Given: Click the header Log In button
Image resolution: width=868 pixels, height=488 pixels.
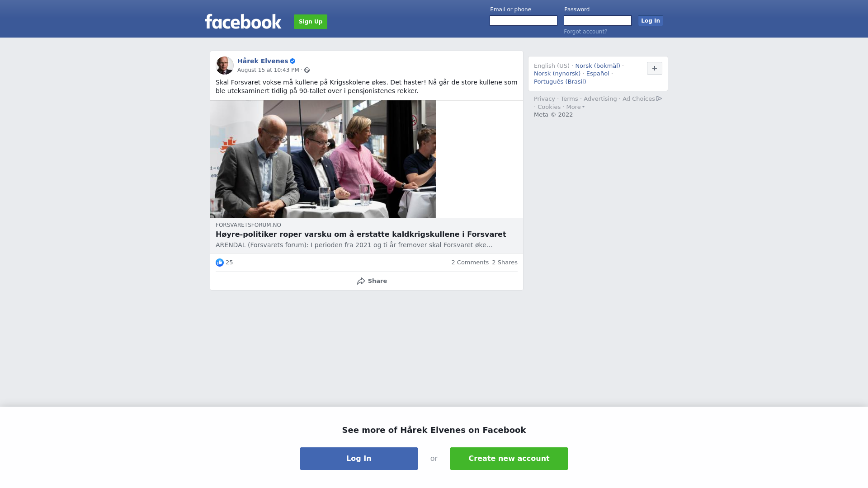Looking at the screenshot, I should click(x=651, y=21).
